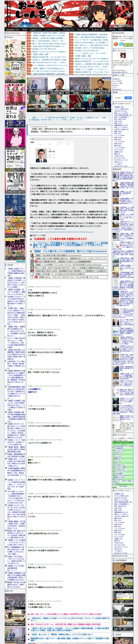Viewport: 138px width, 644px height.
Task: Open the ワロタあんてな menu item
Action: (x=68, y=30)
